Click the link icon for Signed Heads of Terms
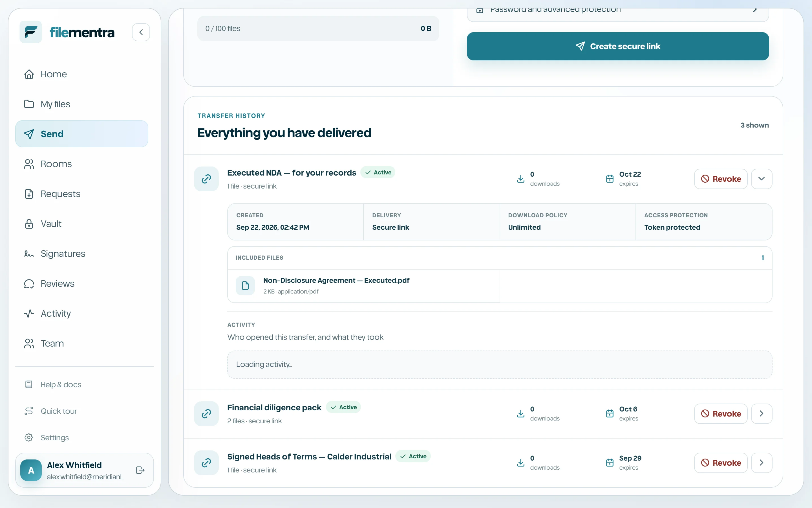The image size is (812, 508). pyautogui.click(x=206, y=463)
